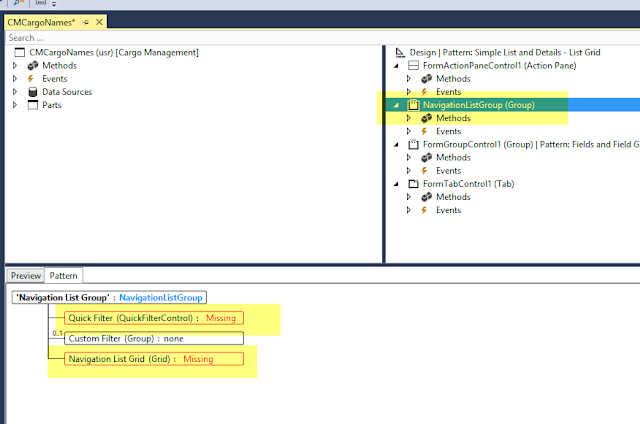Click the Data Sources database icon
The image size is (640, 424).
[x=33, y=92]
